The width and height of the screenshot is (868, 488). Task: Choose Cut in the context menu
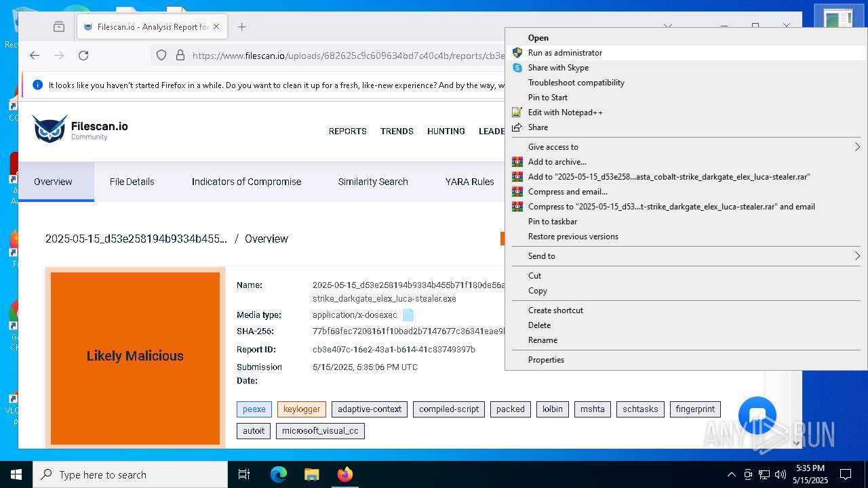tap(686, 275)
